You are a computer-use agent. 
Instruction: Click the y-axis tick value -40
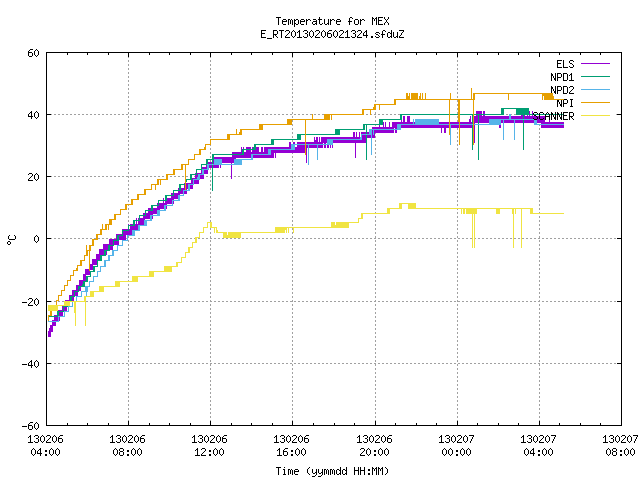(31, 364)
